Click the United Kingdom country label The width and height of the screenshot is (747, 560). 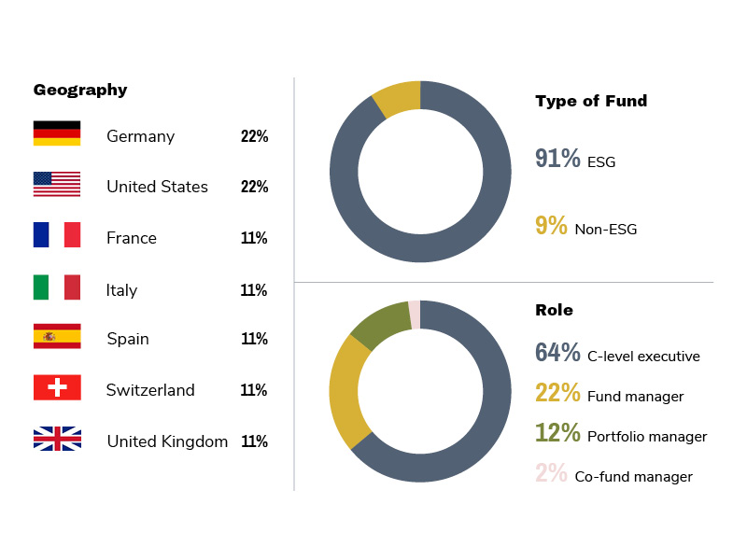pos(167,441)
